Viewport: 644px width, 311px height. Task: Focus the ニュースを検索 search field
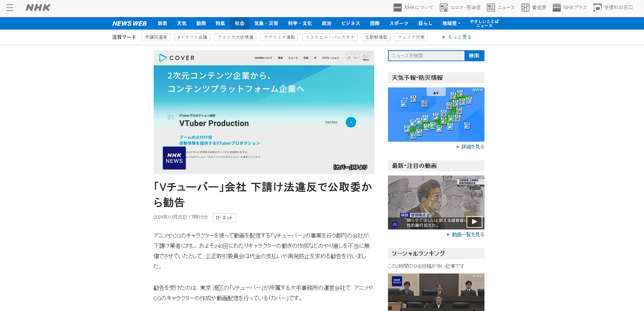tap(426, 56)
